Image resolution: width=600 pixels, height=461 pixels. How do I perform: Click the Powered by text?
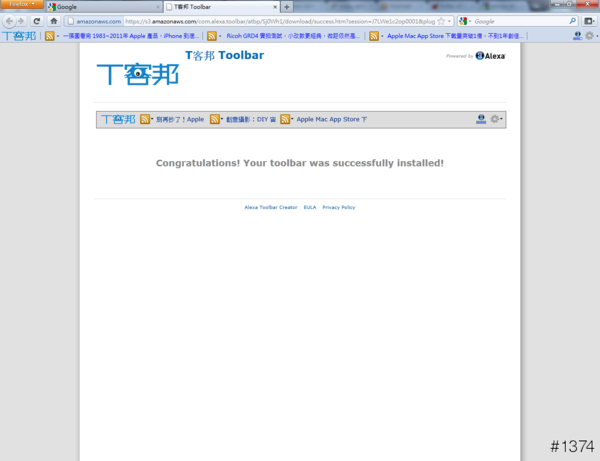pyautogui.click(x=460, y=56)
